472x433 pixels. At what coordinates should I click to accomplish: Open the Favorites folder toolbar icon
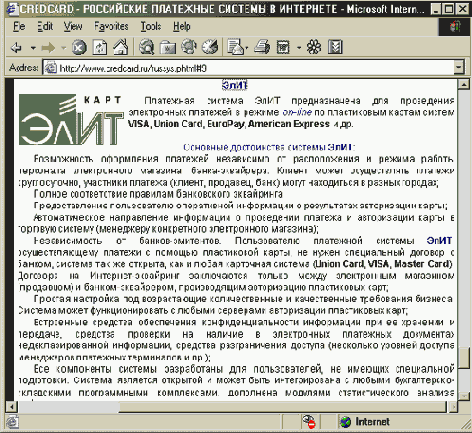pyautogui.click(x=168, y=47)
